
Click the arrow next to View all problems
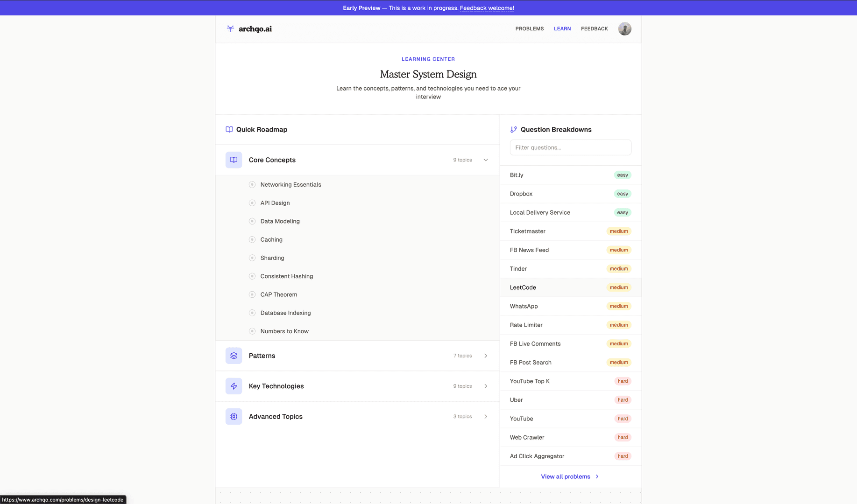(x=597, y=476)
